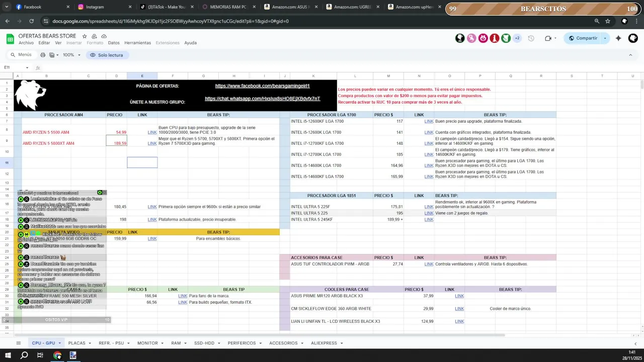Open the LINK for ASUS TUF CONTROLADOR PWM

pyautogui.click(x=429, y=264)
